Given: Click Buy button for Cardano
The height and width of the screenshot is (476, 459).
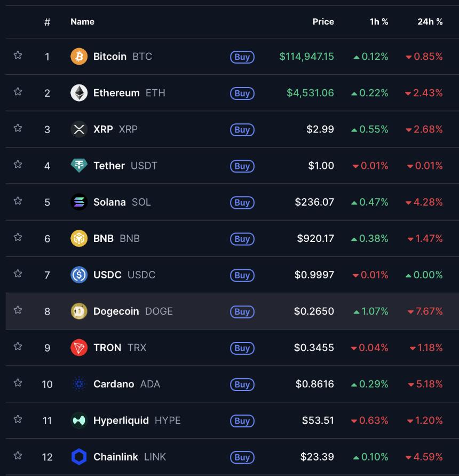Looking at the screenshot, I should [x=242, y=384].
